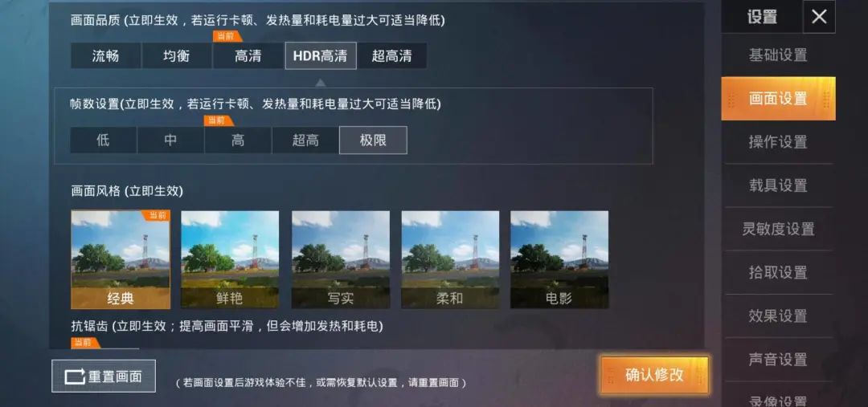Click the reset icon in 重置画面 button
The height and width of the screenshot is (407, 868).
point(75,376)
